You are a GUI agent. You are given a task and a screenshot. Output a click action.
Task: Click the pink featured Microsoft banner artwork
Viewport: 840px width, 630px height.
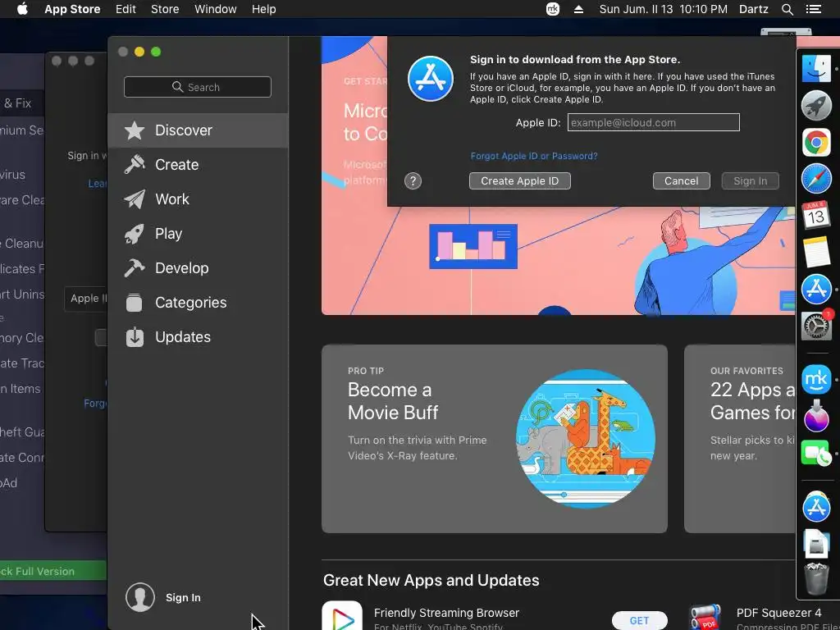coord(557,260)
